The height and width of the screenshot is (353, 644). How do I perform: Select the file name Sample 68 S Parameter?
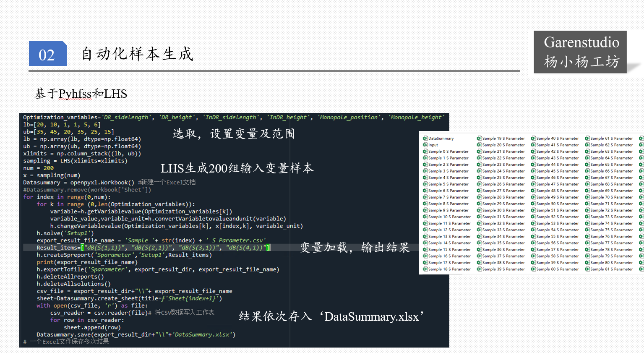[612, 184]
